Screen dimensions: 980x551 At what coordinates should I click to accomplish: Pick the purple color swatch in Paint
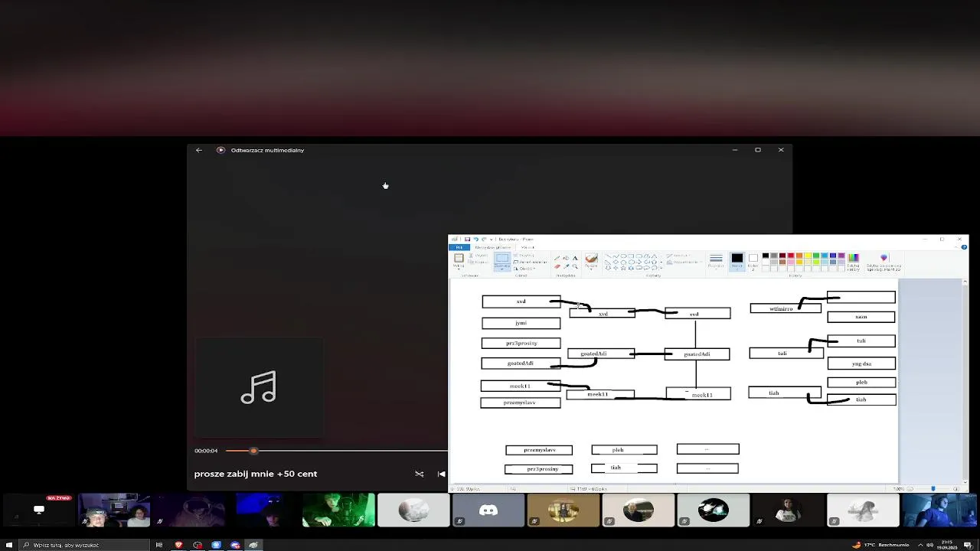[841, 256]
